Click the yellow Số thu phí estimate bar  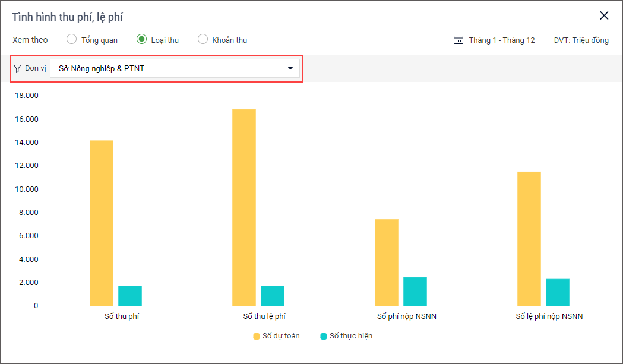click(x=102, y=223)
